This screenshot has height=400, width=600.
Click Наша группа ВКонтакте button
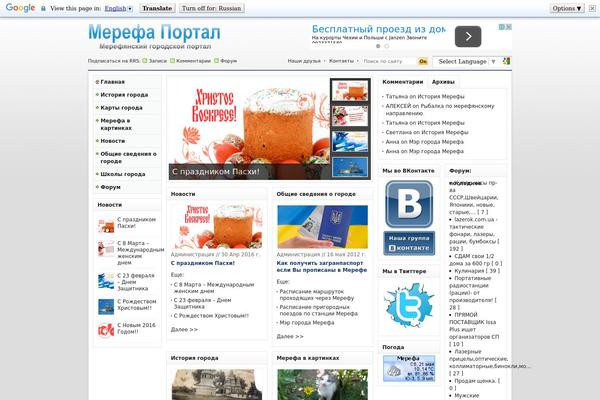tap(409, 243)
